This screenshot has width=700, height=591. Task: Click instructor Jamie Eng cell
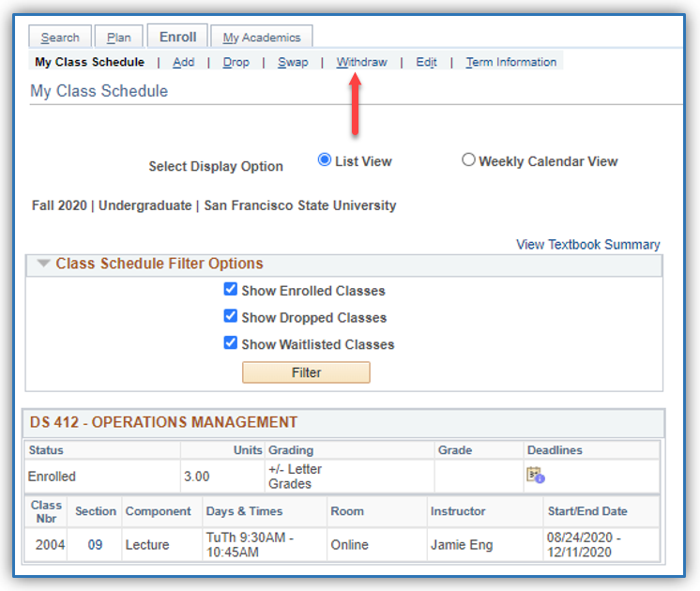pos(485,545)
